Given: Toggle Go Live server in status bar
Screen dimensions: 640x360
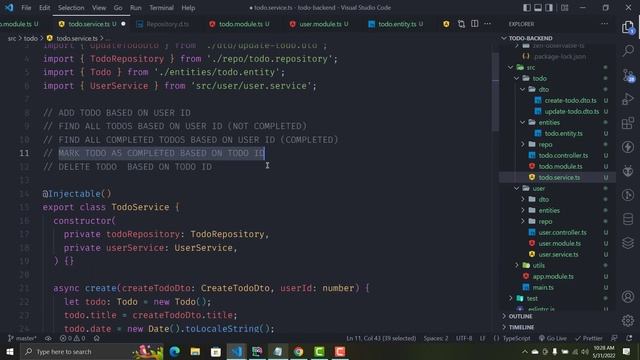Looking at the screenshot, I should click(553, 338).
